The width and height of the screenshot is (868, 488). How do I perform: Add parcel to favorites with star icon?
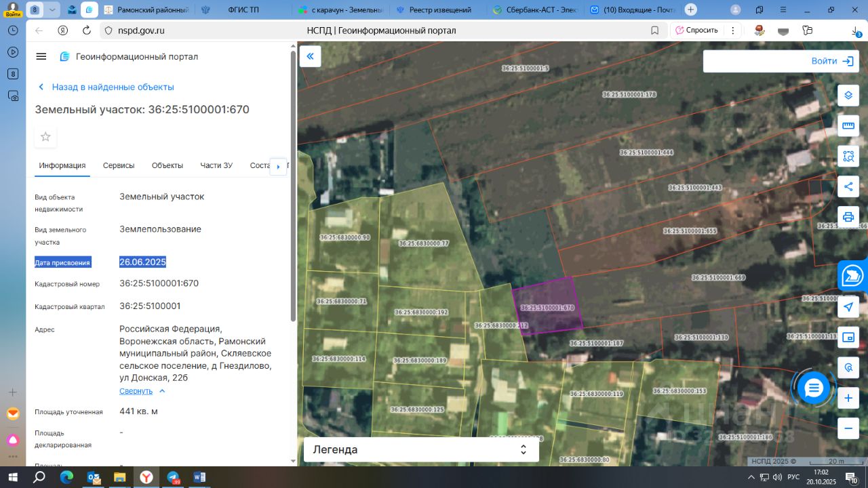(x=45, y=137)
